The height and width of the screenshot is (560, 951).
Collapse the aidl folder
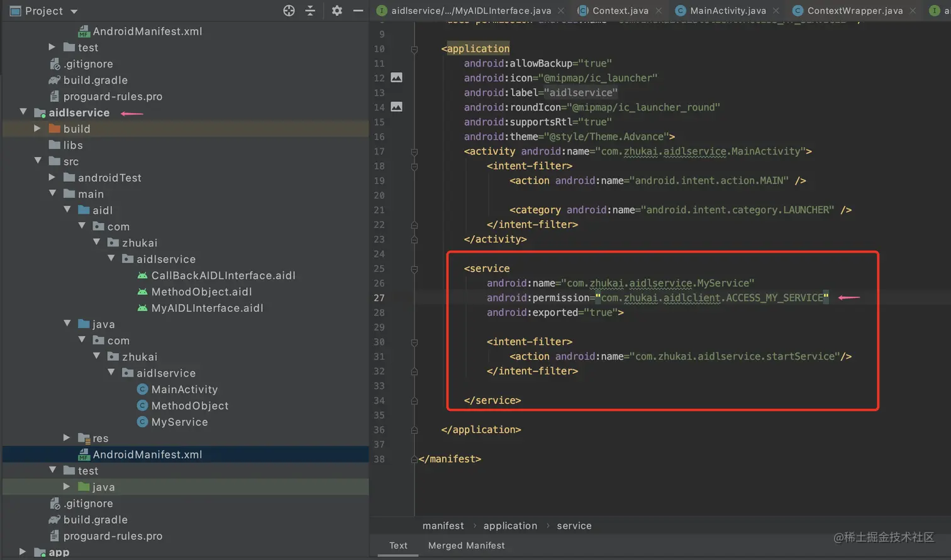(x=67, y=210)
